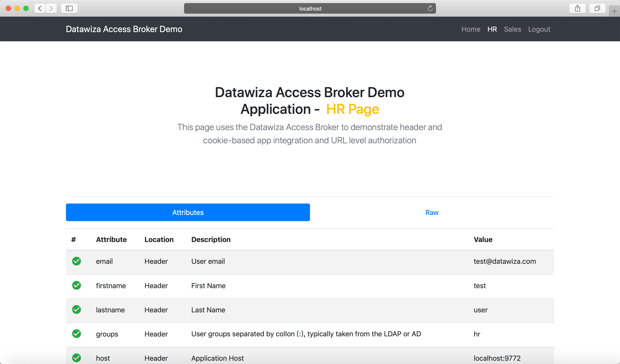
Task: Open the Datawiza Access Broker Demo brand link
Action: pos(124,29)
